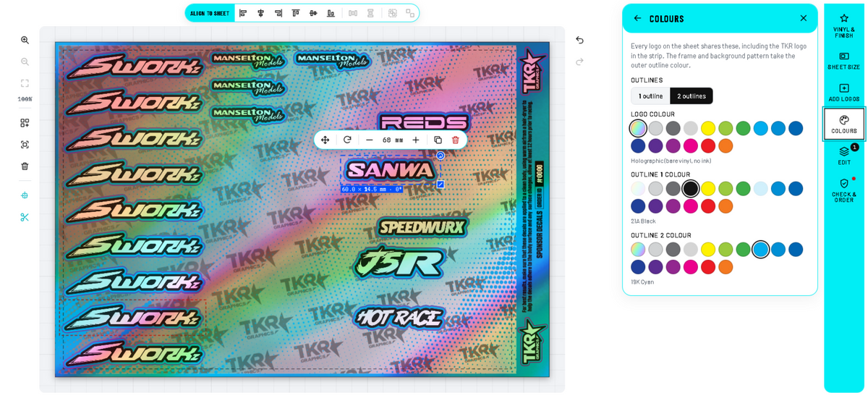Select the JSR logo on the sheet
868x398 pixels.
(399, 262)
